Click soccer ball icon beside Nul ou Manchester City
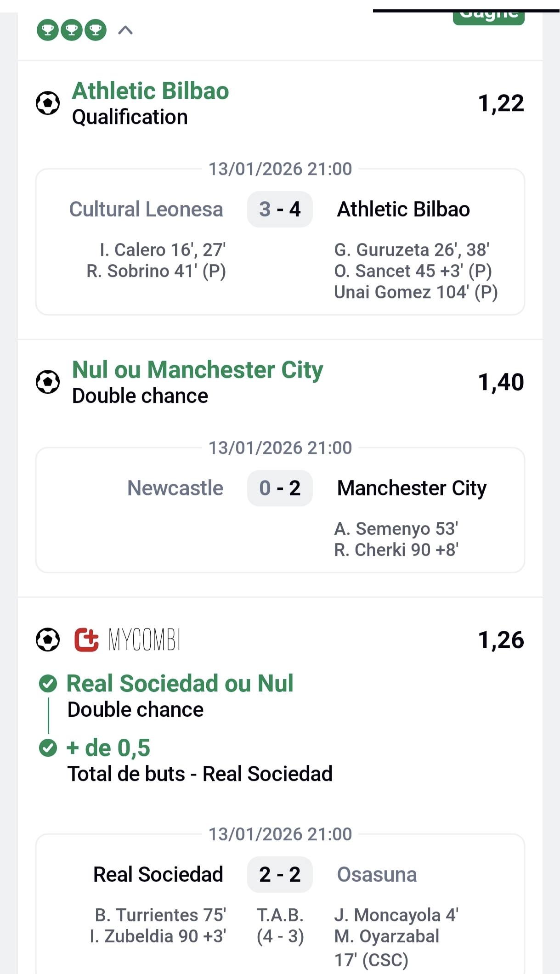Screen dimensions: 560x974 click(x=48, y=382)
